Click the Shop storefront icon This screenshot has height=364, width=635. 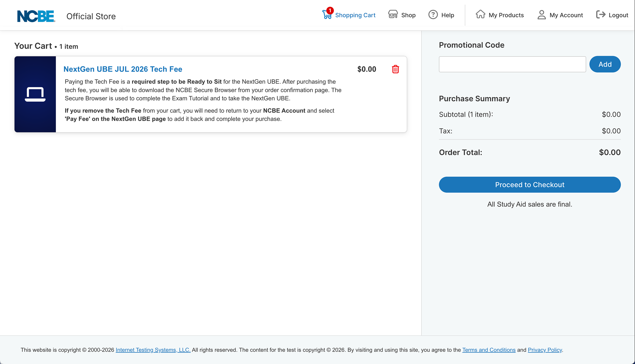[x=393, y=14]
